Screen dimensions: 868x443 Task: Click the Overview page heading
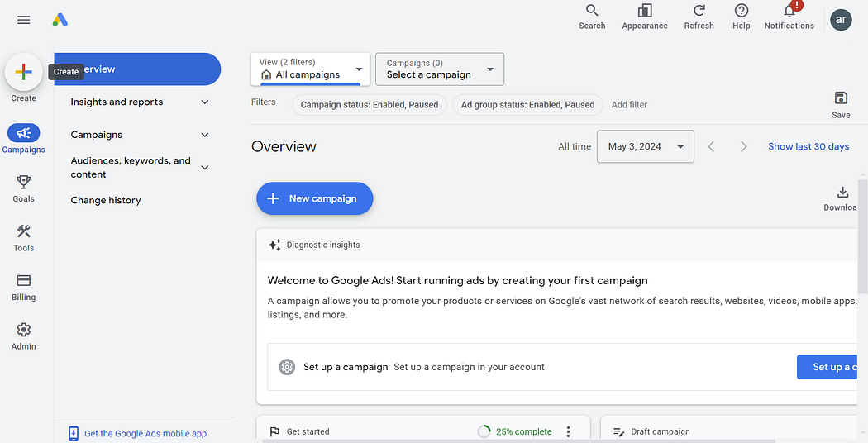point(284,147)
